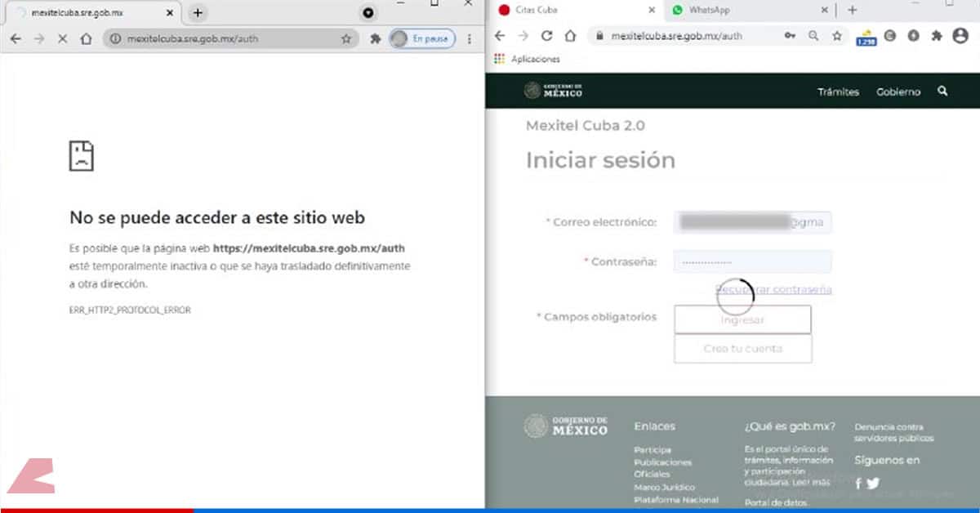Screen dimensions: 980x513
Task: Click the 'No se puede acceder a este sitio web' heading
Action: 217,217
